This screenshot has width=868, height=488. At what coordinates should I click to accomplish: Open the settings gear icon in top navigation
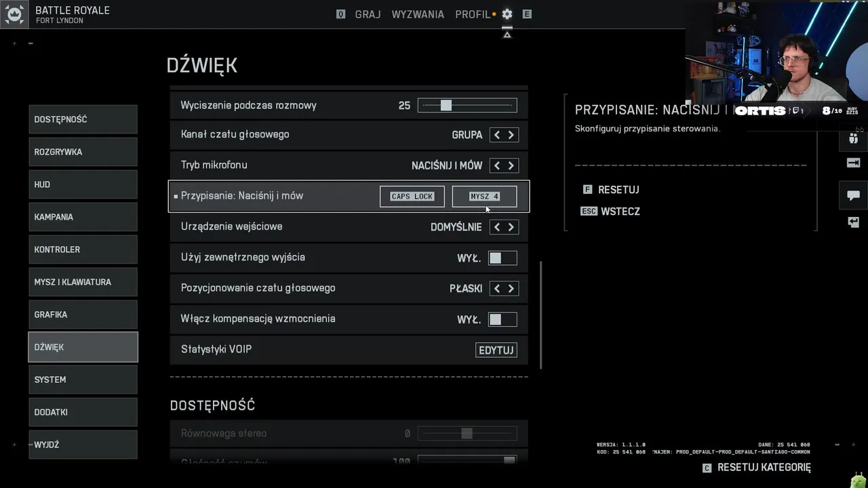pos(507,14)
